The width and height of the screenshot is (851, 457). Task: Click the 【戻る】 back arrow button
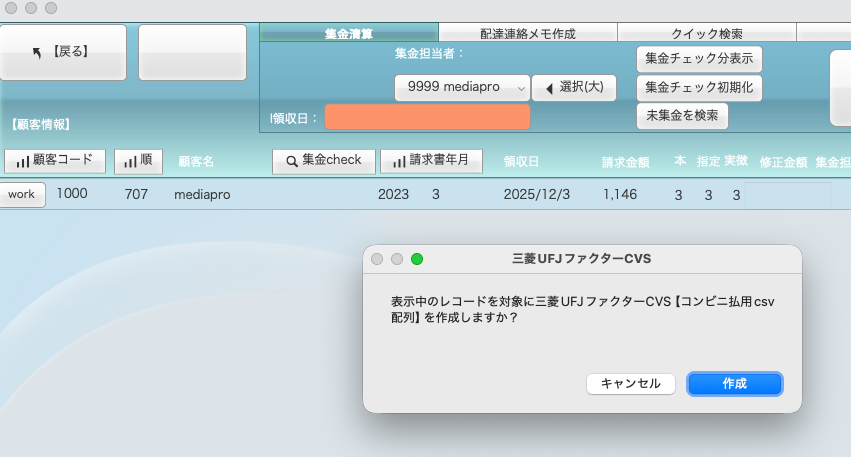point(63,53)
